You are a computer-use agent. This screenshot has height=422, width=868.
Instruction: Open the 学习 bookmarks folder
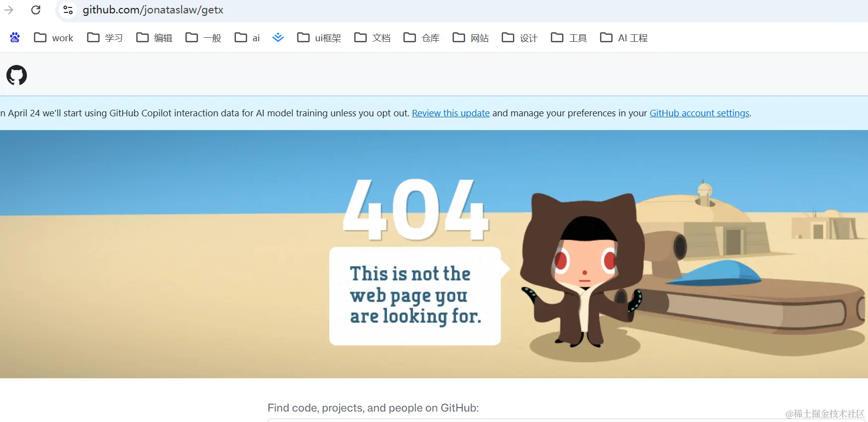click(105, 38)
